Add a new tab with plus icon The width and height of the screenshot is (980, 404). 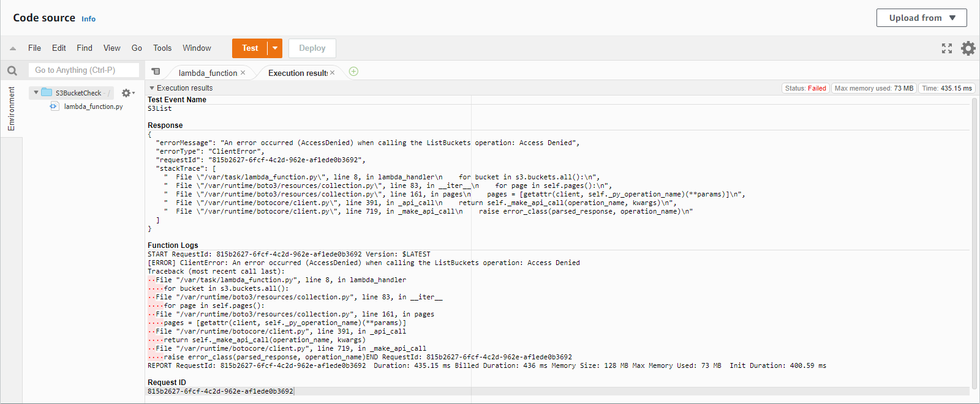tap(353, 72)
